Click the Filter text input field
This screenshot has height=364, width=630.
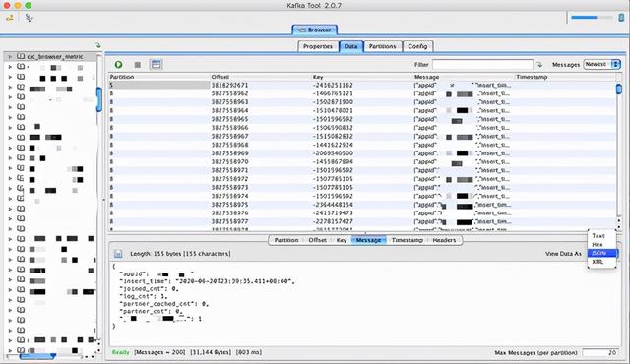coord(482,64)
